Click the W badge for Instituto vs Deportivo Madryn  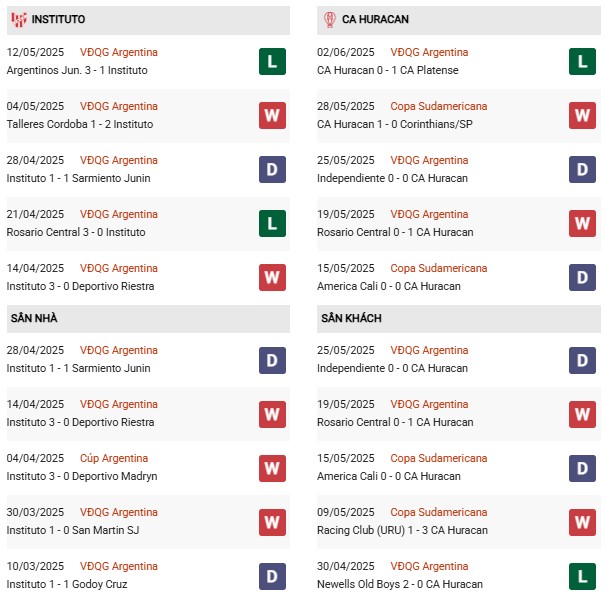coord(272,468)
